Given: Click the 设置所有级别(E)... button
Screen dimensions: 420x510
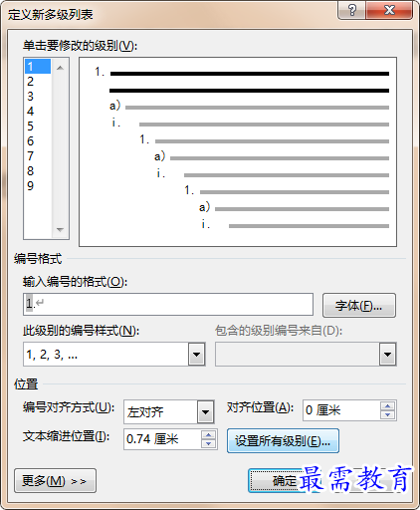Looking at the screenshot, I should point(283,441).
